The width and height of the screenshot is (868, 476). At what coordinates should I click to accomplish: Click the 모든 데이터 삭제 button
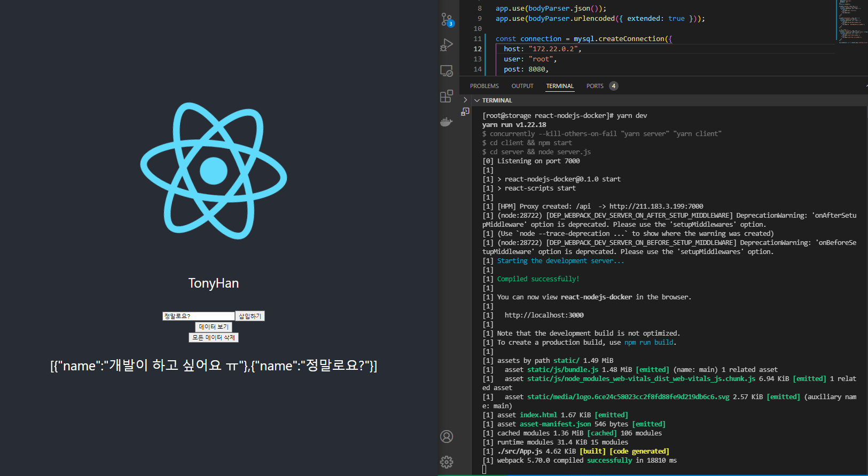click(x=214, y=337)
